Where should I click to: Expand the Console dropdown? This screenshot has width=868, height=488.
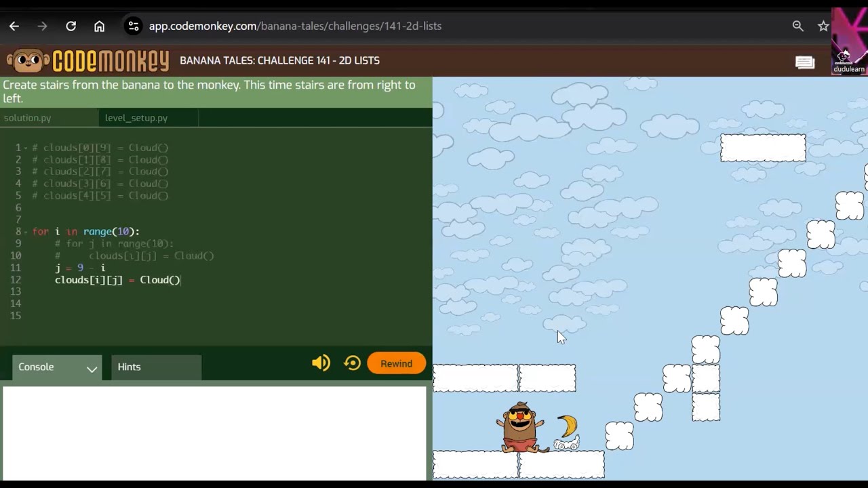57,367
